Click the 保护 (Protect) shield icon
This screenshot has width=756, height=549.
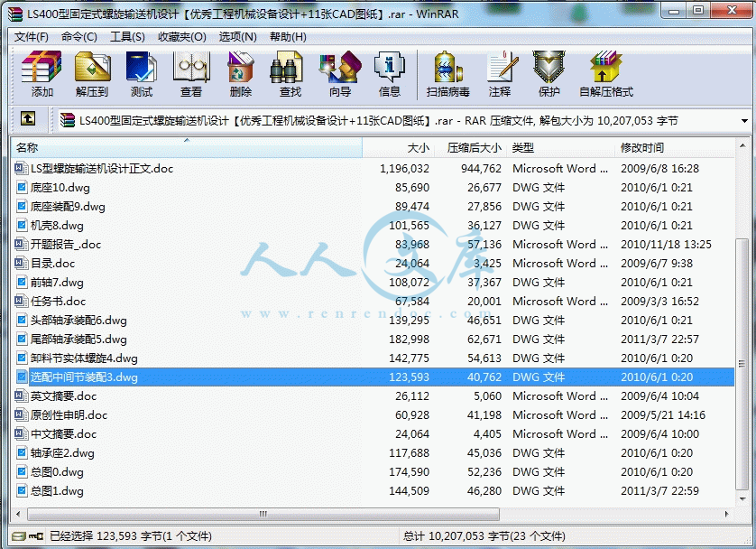[x=549, y=74]
